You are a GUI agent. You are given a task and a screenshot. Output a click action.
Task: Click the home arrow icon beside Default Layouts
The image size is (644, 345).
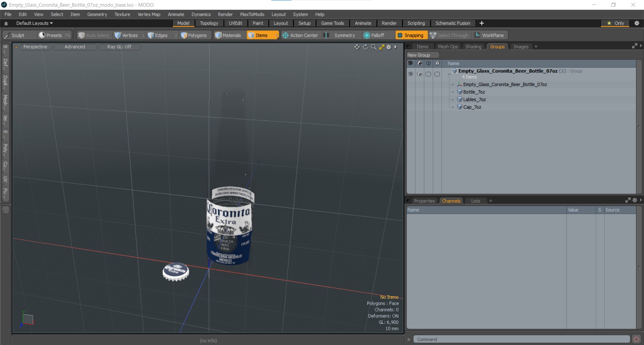6,23
